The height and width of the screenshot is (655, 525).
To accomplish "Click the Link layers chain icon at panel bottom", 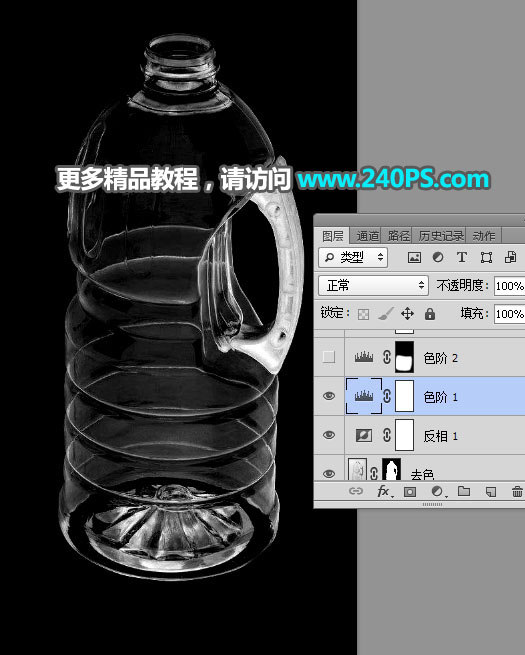I will tap(355, 491).
